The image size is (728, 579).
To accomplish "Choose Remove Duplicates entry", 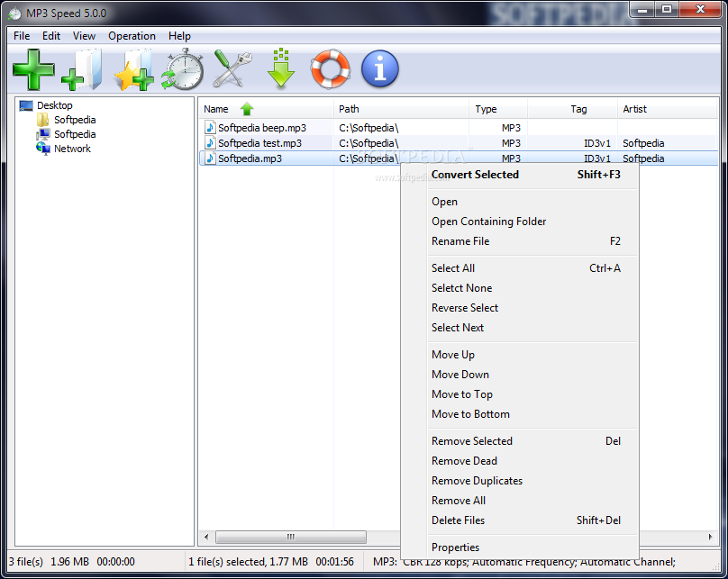I will click(x=520, y=481).
